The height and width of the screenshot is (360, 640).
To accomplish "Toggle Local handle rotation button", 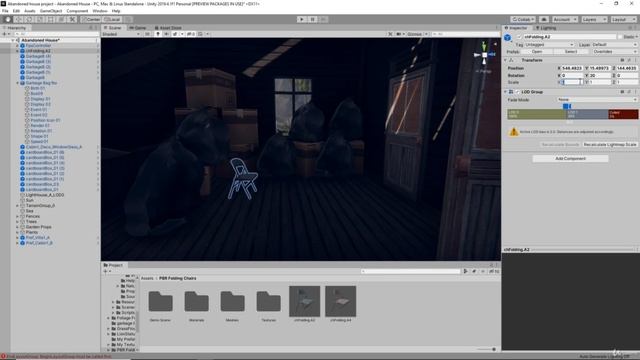I will pos(112,19).
